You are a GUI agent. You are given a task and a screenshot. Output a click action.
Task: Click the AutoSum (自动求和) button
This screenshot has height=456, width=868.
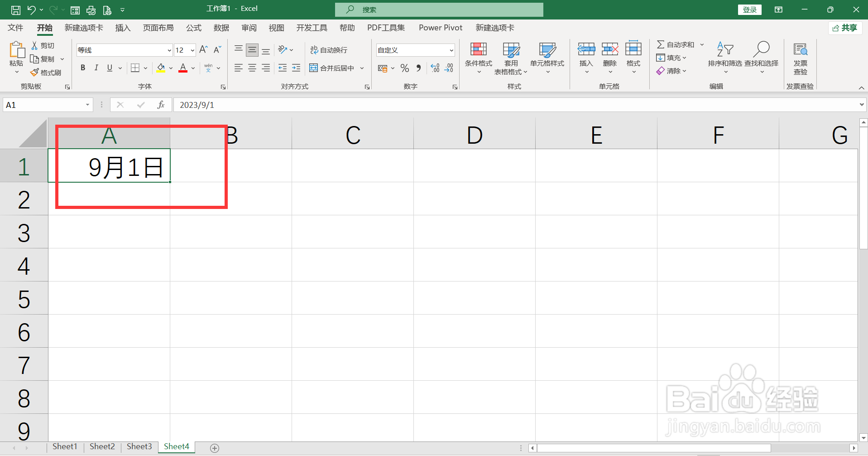[x=676, y=44]
